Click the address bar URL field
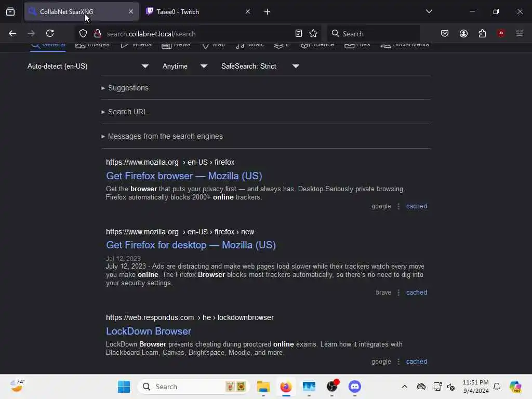 pyautogui.click(x=197, y=34)
